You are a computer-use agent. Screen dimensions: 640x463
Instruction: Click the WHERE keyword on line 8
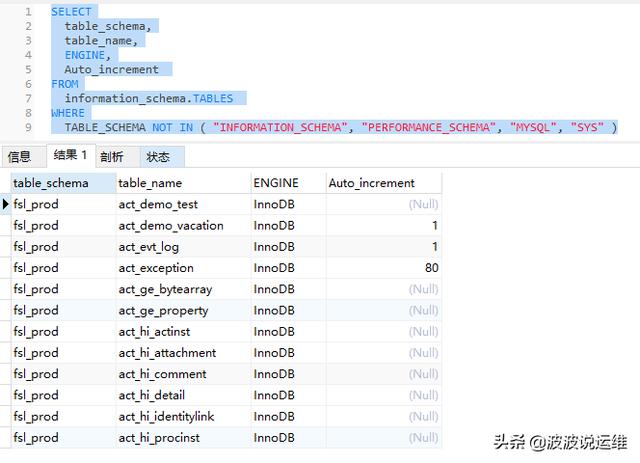[68, 113]
